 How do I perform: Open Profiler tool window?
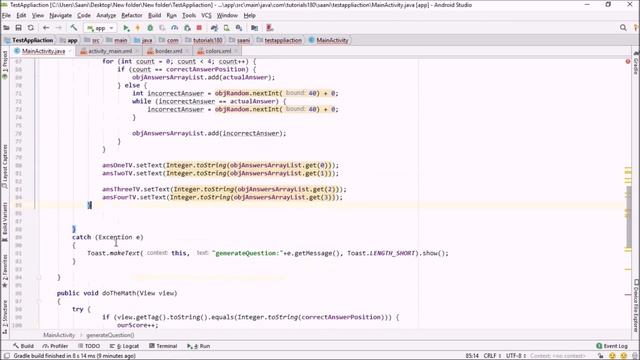click(x=55, y=346)
